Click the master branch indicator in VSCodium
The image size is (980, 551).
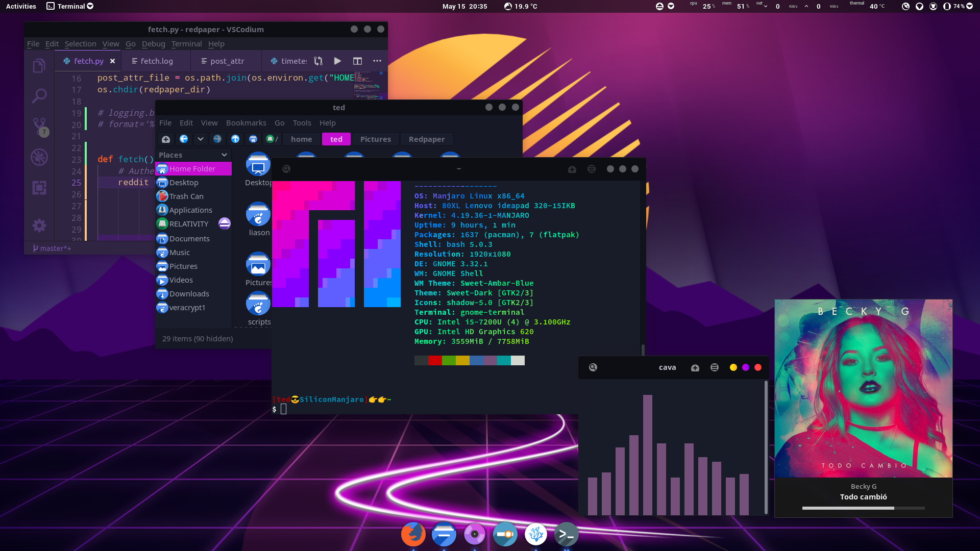[53, 248]
